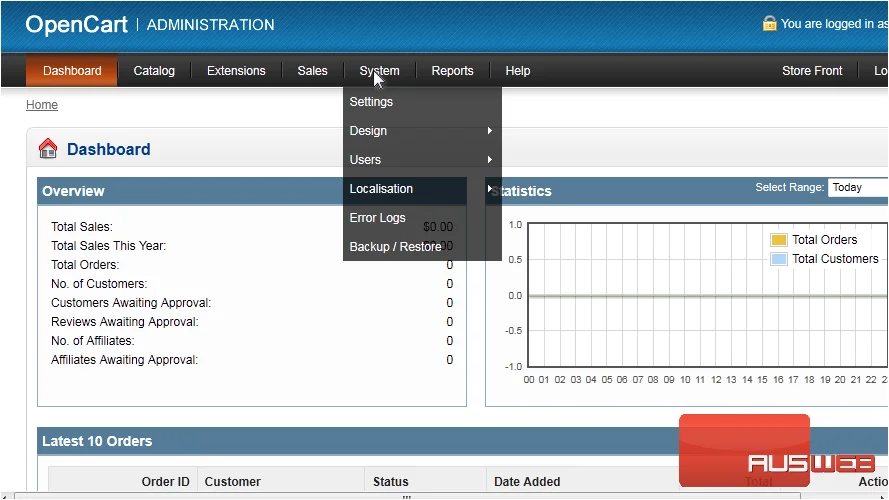This screenshot has width=889, height=500.
Task: Open the Select Range dropdown showing Today
Action: [x=858, y=188]
